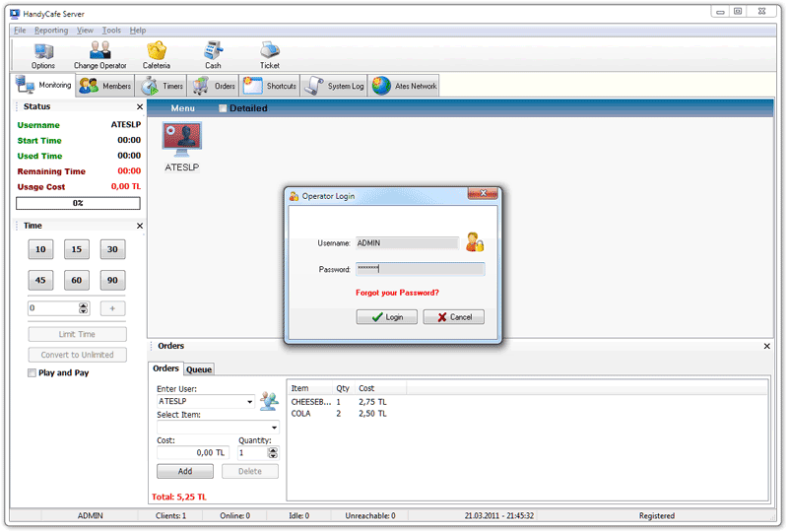Open the Reporting menu

[x=51, y=31]
